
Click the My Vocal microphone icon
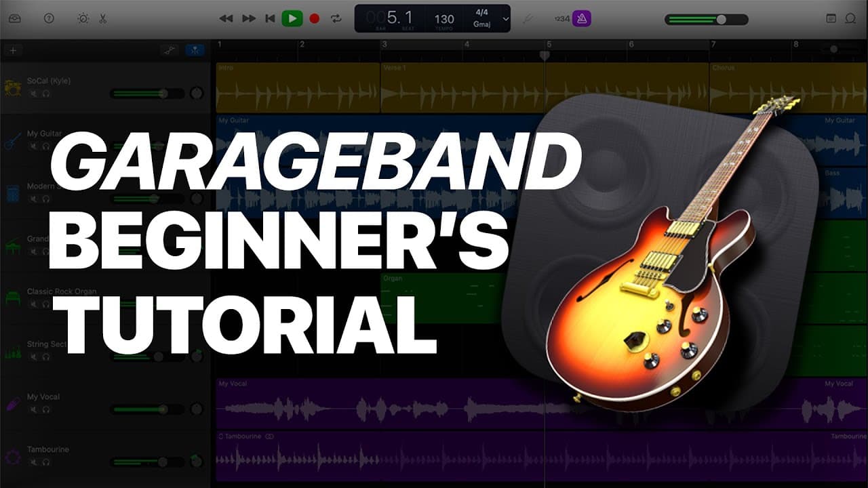click(x=12, y=404)
